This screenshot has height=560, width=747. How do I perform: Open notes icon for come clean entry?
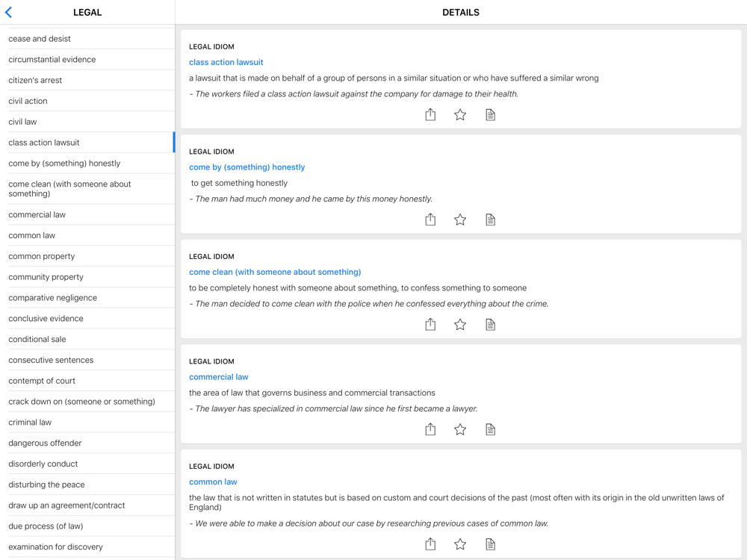pyautogui.click(x=490, y=324)
